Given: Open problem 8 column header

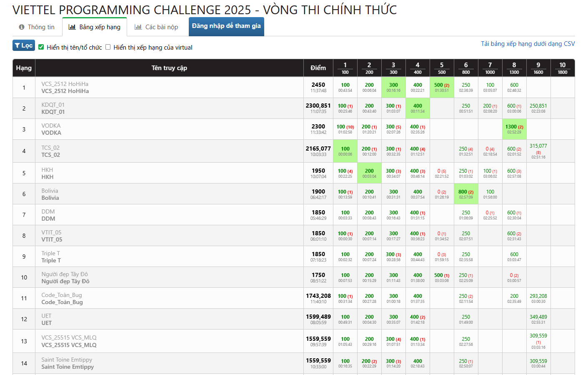Looking at the screenshot, I should point(514,68).
